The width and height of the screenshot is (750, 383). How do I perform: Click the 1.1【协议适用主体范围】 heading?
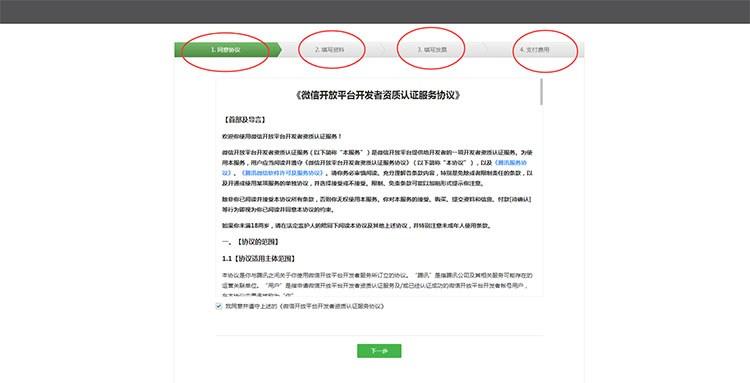(258, 259)
